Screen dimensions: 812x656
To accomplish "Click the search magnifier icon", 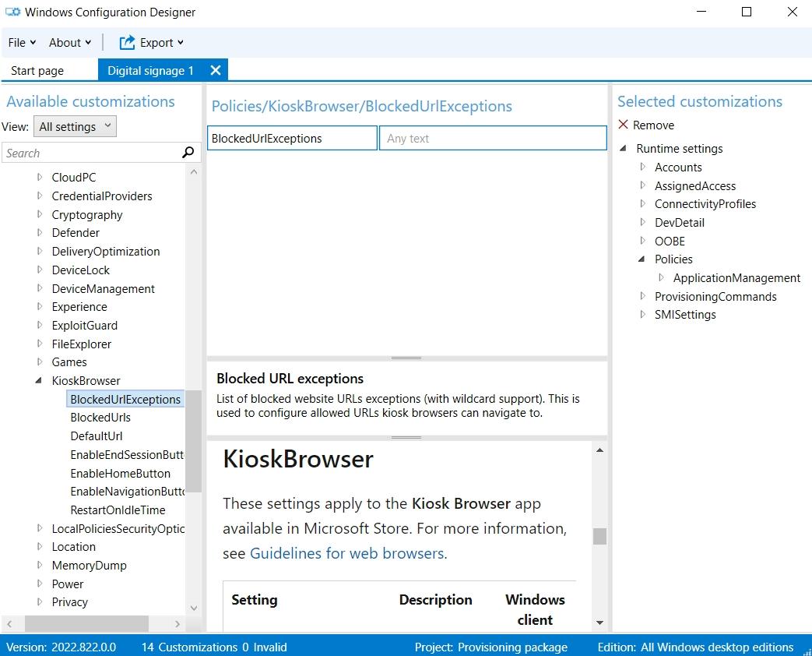I will coord(188,153).
